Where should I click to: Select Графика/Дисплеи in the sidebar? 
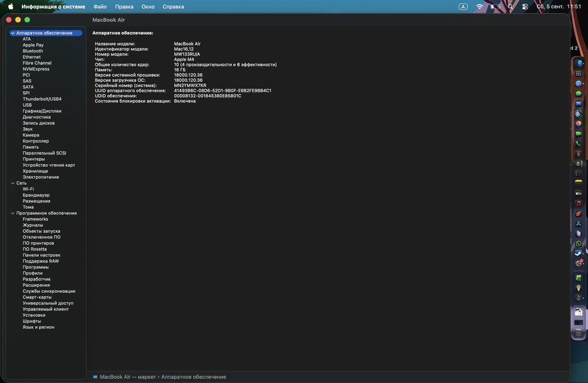pos(42,111)
